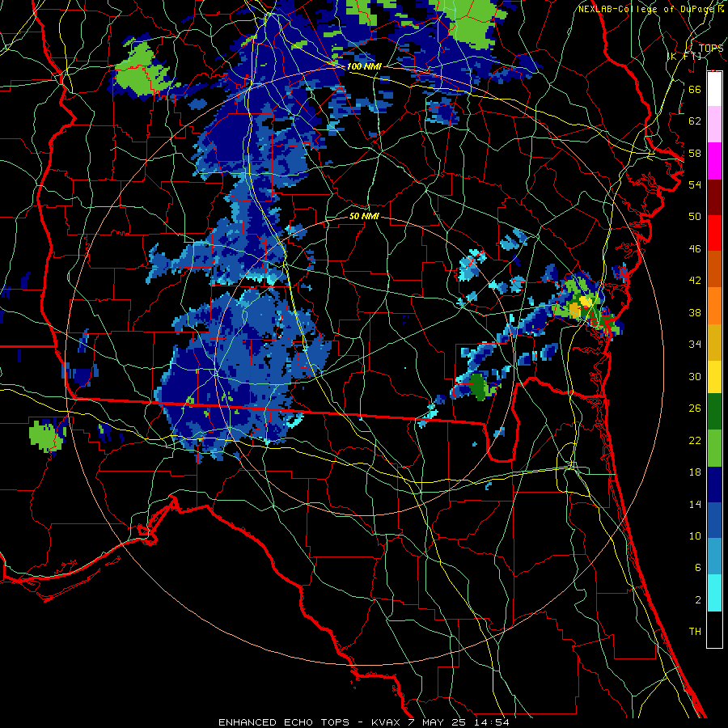This screenshot has height=728, width=728.
Task: Click legend value "62"
Action: [x=695, y=121]
